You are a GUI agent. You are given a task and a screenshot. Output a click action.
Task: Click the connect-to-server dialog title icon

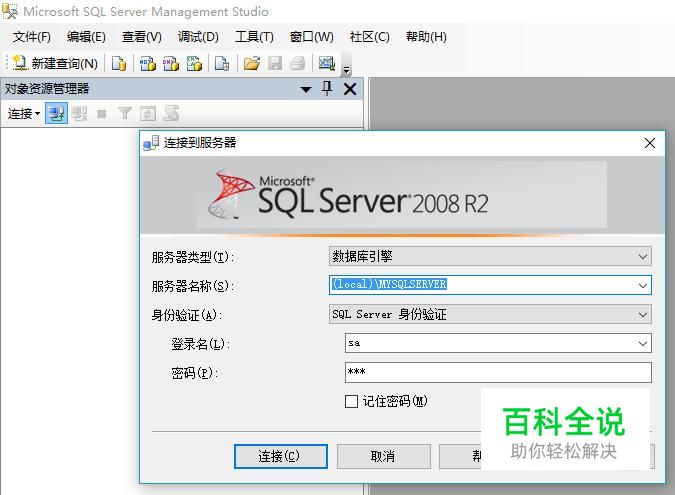point(151,143)
